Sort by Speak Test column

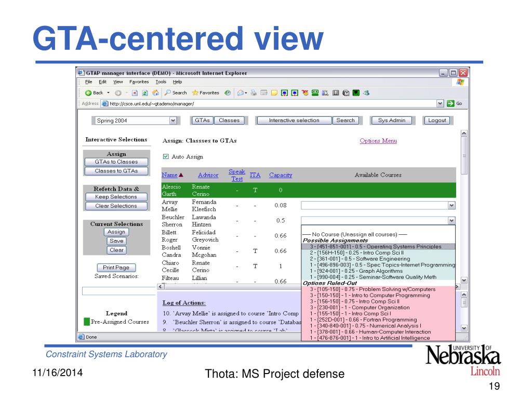pyautogui.click(x=237, y=175)
